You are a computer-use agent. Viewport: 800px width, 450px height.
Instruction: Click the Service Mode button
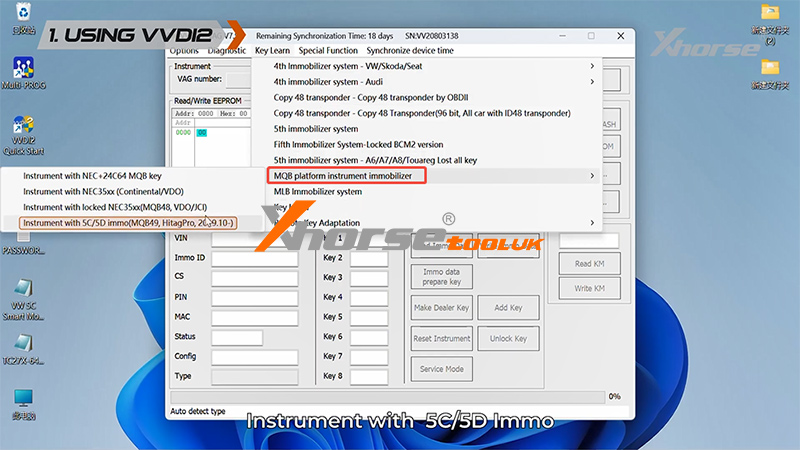pos(442,369)
